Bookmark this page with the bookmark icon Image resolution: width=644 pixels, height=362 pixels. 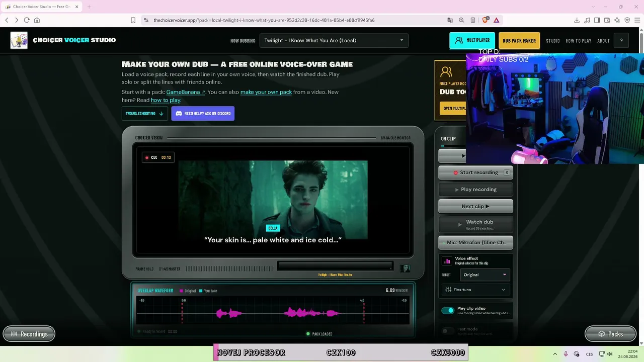133,20
